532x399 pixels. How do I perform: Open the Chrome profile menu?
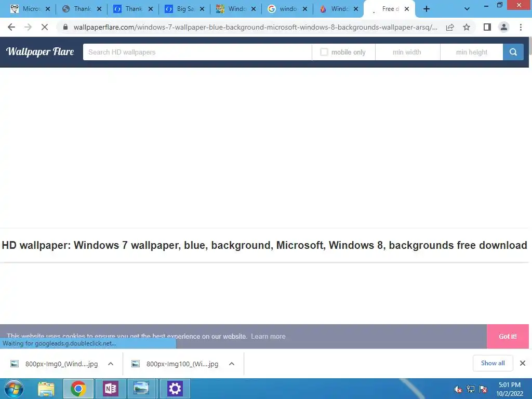504,27
